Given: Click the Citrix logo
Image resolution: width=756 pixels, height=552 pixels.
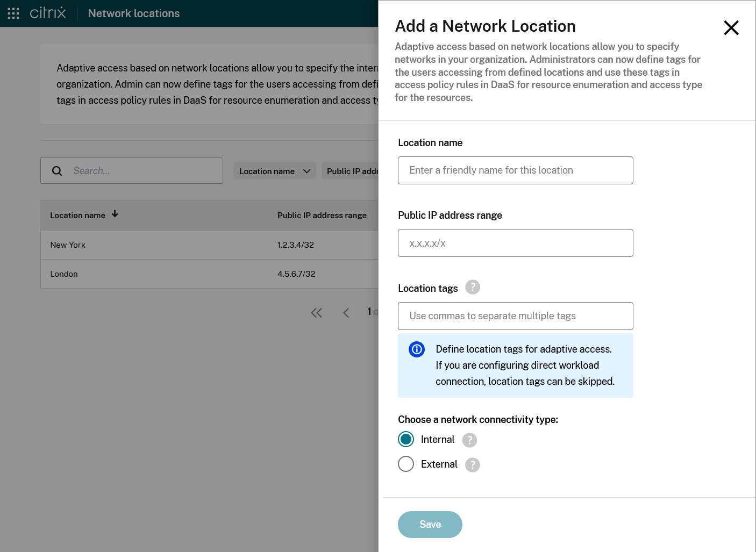Looking at the screenshot, I should (x=47, y=13).
